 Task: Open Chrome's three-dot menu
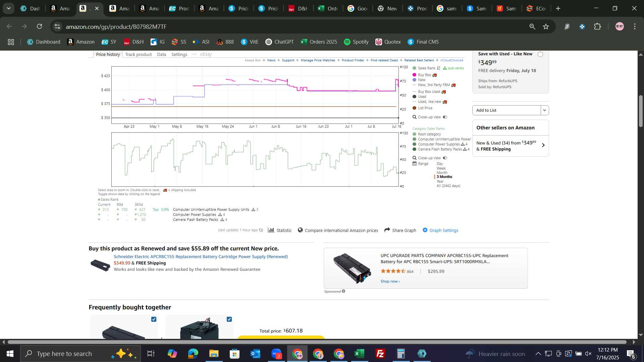coord(635,26)
